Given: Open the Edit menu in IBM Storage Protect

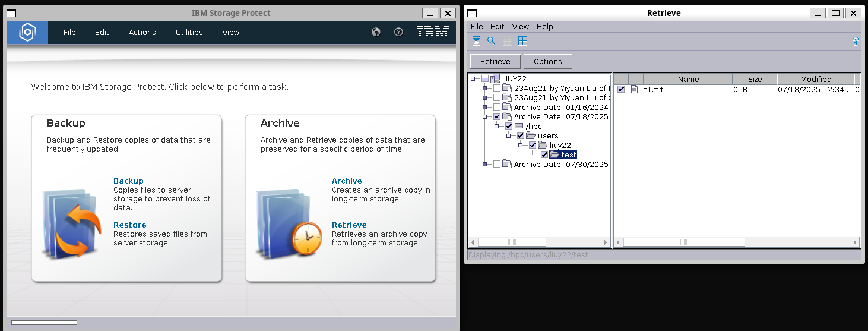Looking at the screenshot, I should click(x=102, y=33).
